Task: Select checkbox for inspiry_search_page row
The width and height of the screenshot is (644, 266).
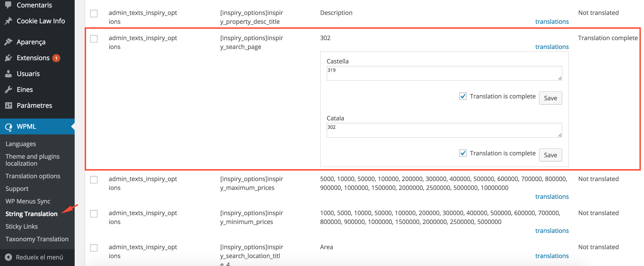Action: (94, 38)
